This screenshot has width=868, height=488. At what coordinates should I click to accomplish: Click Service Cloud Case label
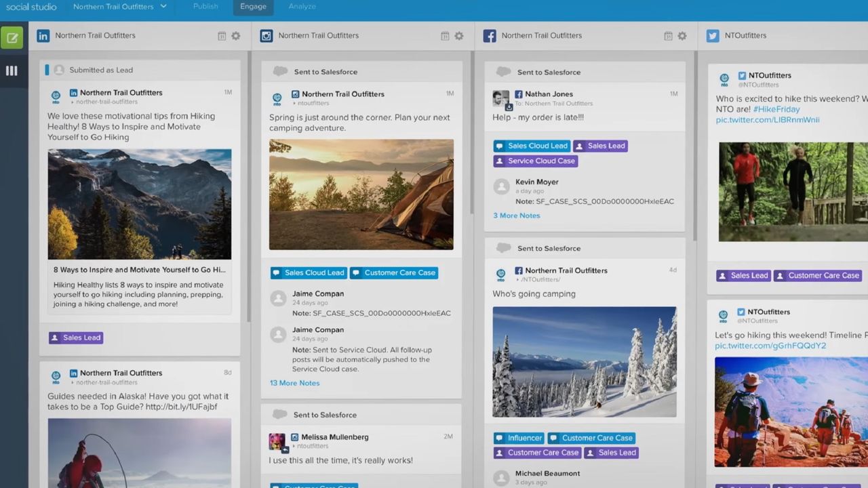536,161
